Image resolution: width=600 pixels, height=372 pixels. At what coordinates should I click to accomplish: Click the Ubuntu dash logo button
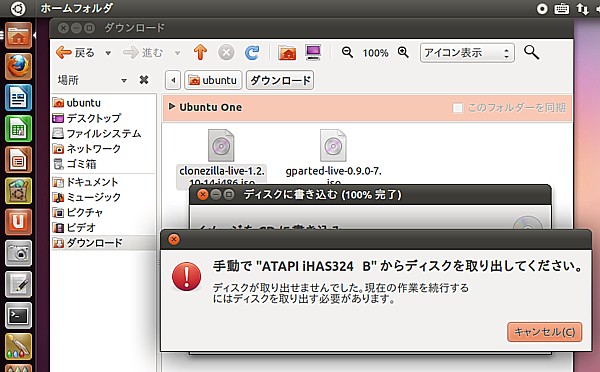18,8
